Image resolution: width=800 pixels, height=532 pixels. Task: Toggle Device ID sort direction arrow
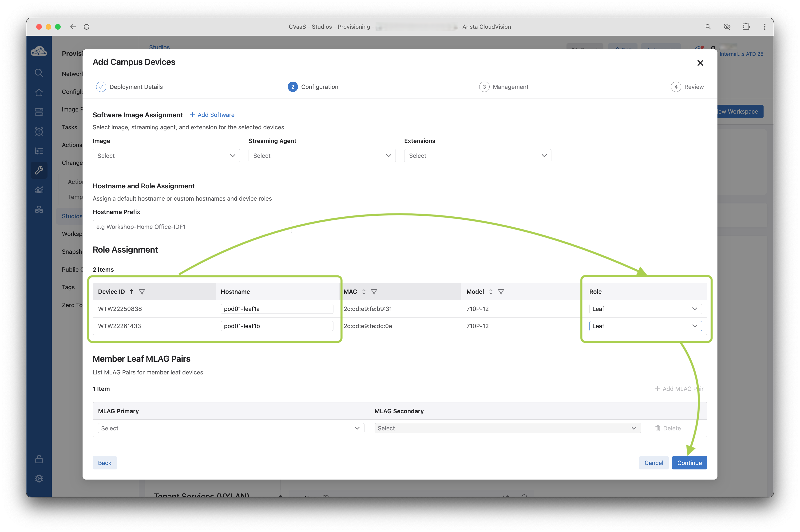click(132, 292)
